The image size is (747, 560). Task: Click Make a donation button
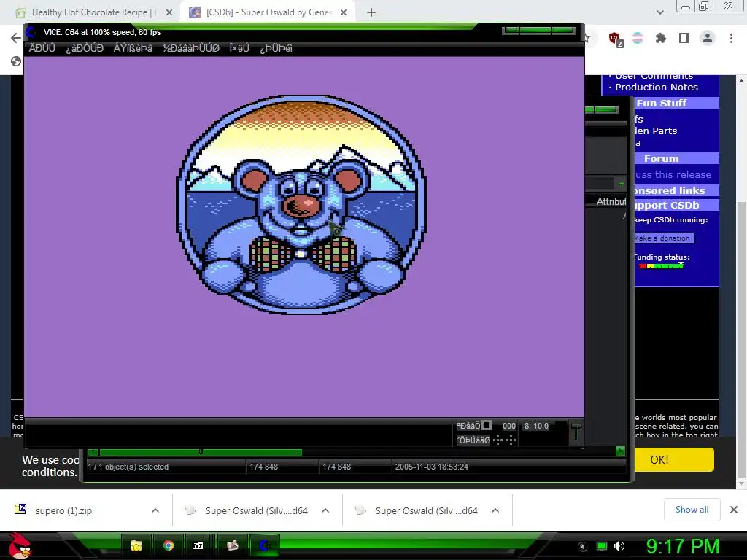(664, 238)
